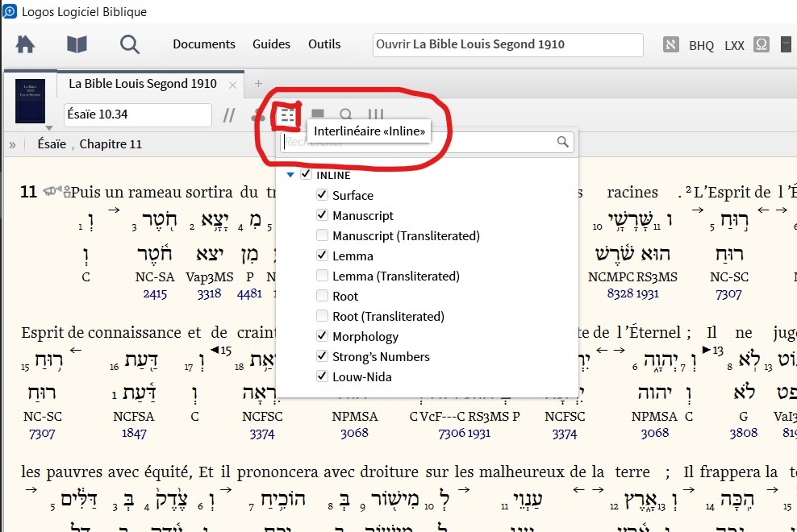This screenshot has width=797, height=532.
Task: Click the La Bible Louis Segond cover thumbnail
Action: [30, 101]
